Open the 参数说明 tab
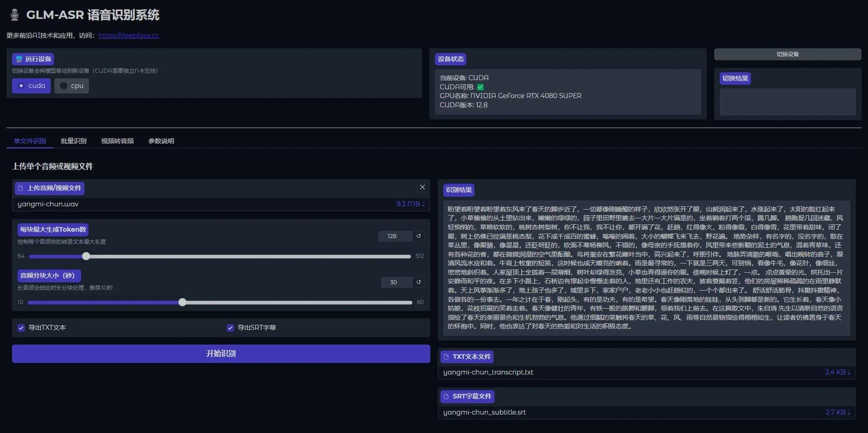868x433 pixels. click(x=161, y=141)
